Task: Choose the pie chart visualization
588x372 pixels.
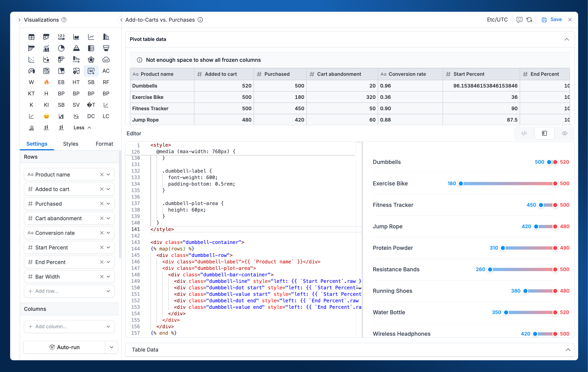Action: [61, 48]
